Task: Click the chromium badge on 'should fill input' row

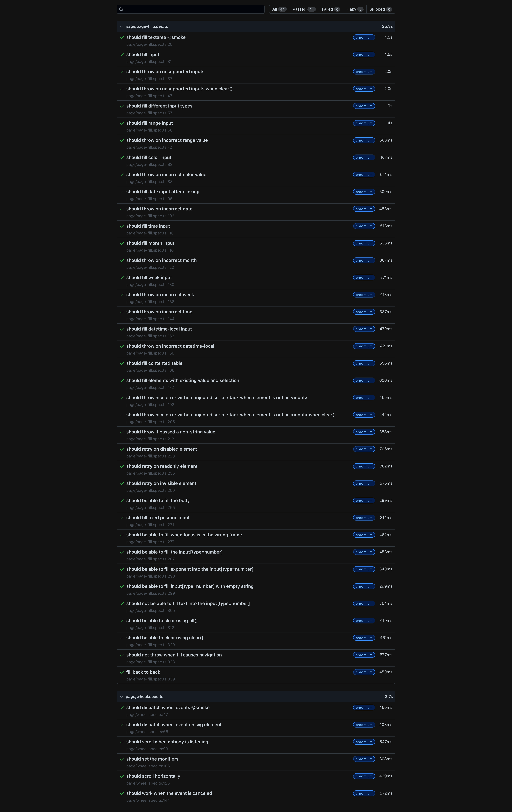Action: pos(364,54)
